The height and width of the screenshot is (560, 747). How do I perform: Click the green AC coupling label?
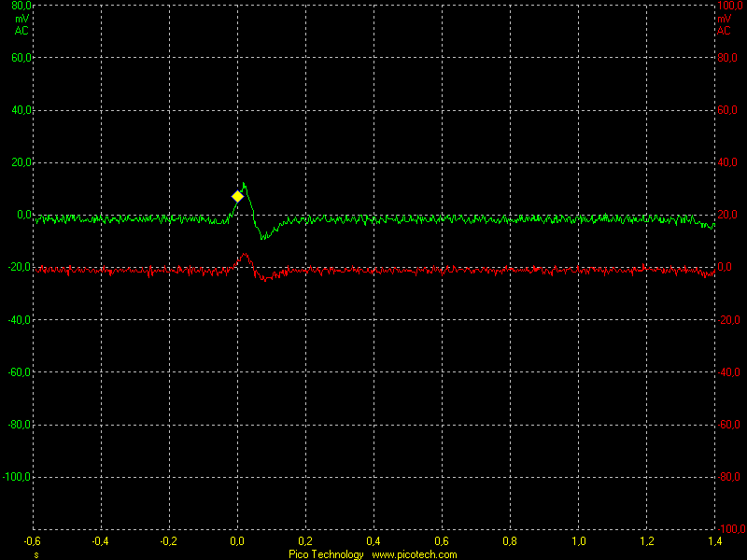click(x=21, y=30)
